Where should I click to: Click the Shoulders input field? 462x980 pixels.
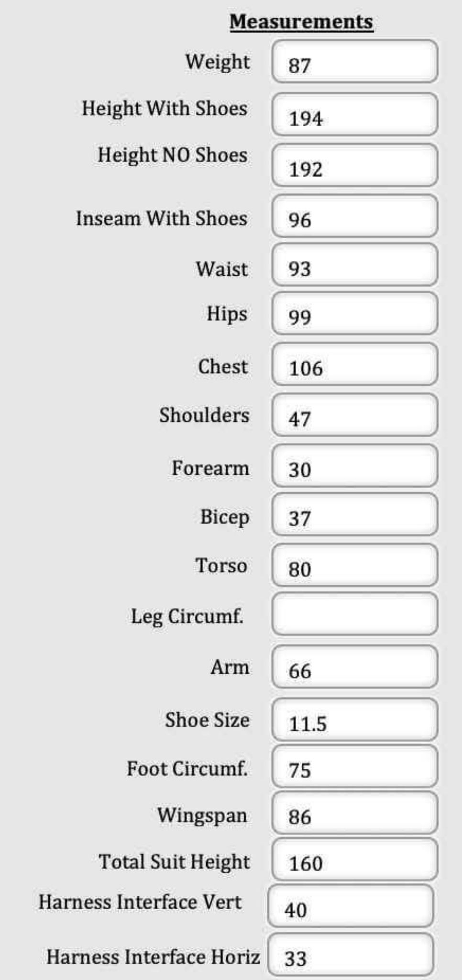point(354,415)
